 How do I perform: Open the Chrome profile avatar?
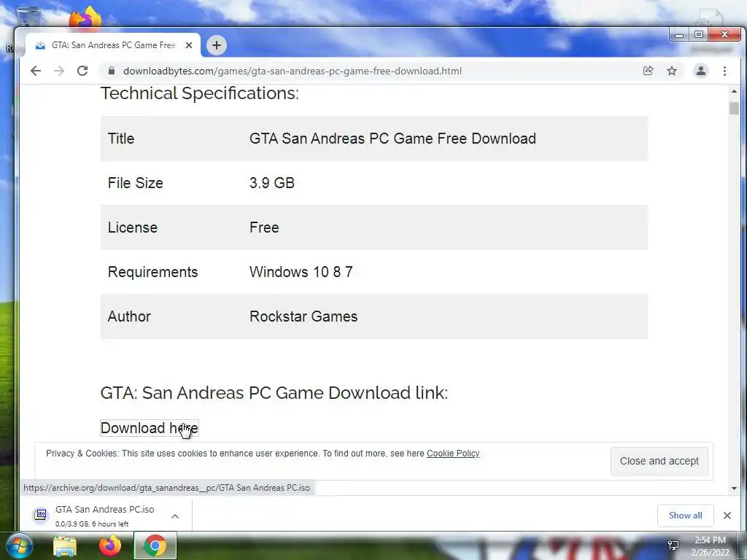tap(701, 71)
